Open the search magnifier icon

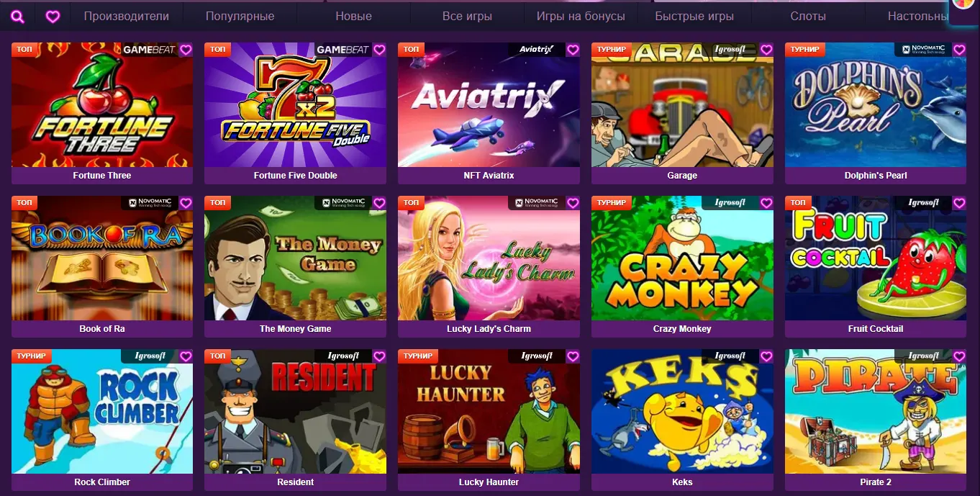coord(19,17)
